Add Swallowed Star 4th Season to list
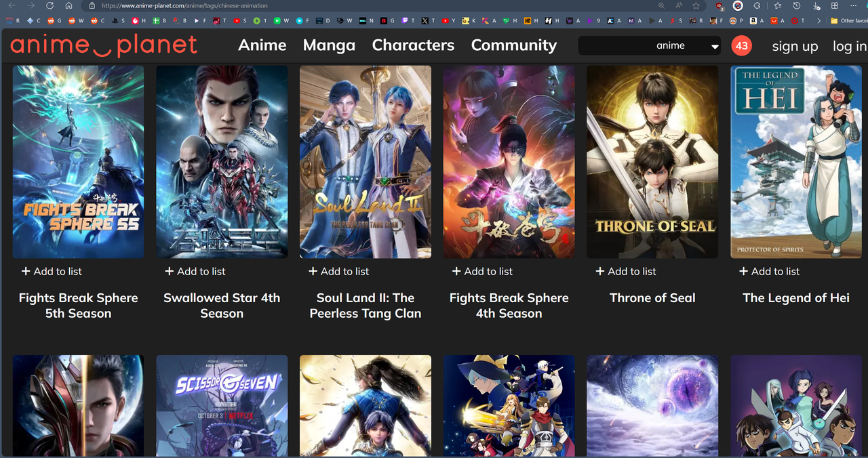The image size is (868, 458). coord(195,271)
